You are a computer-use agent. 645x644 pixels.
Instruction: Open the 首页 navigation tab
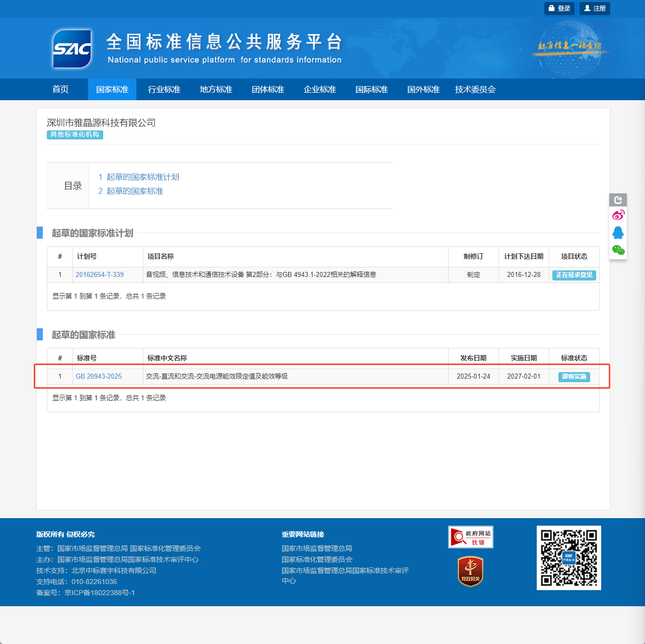tap(60, 90)
